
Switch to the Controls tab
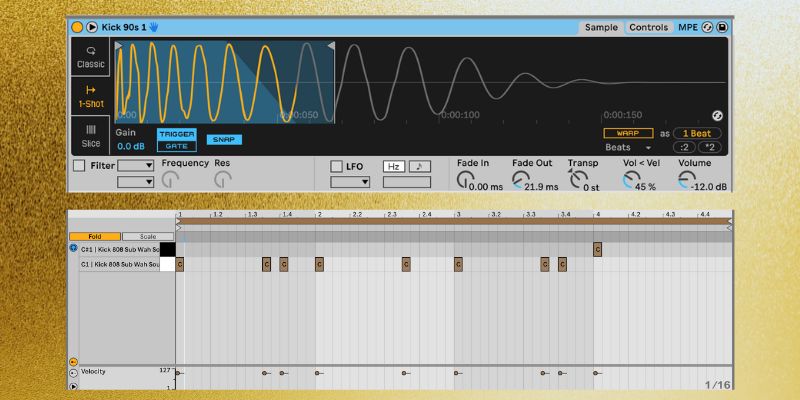pos(648,28)
